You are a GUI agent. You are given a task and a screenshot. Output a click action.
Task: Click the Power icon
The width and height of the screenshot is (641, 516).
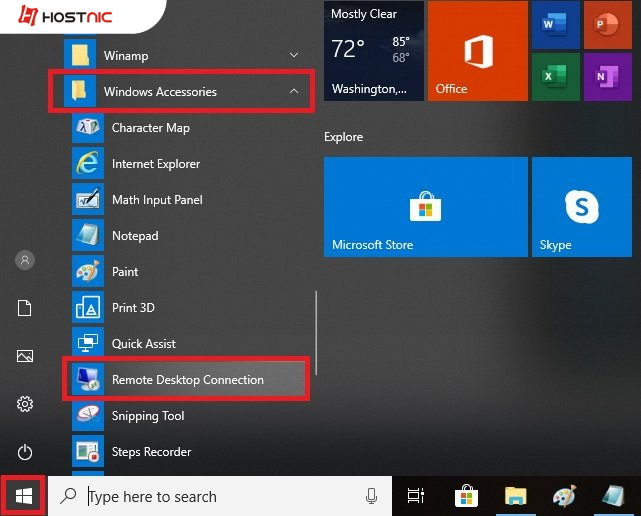25,452
